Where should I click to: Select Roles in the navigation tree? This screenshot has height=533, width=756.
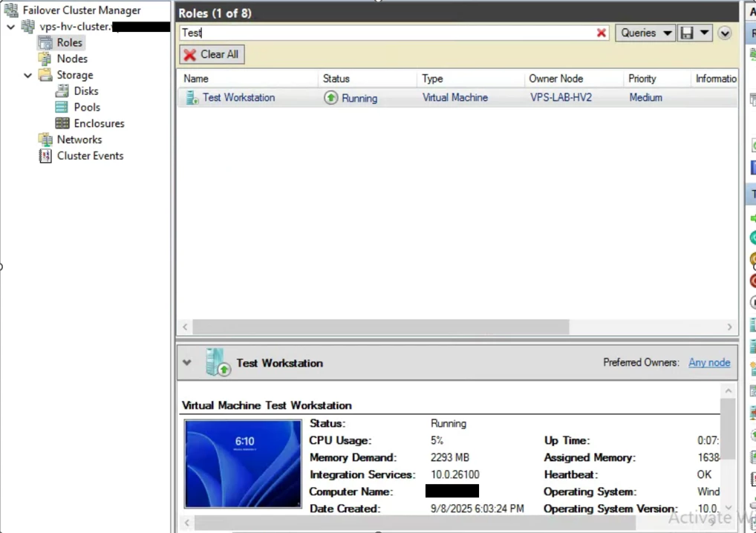[69, 42]
